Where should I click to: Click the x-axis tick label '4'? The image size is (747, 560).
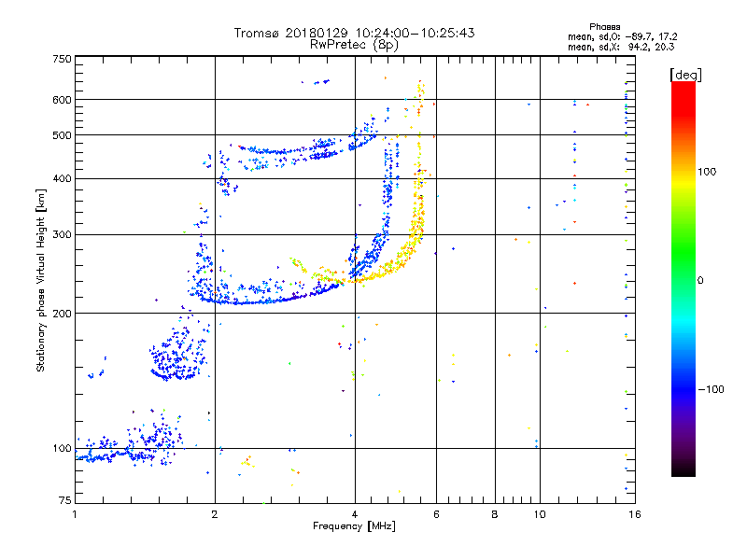[x=355, y=514]
